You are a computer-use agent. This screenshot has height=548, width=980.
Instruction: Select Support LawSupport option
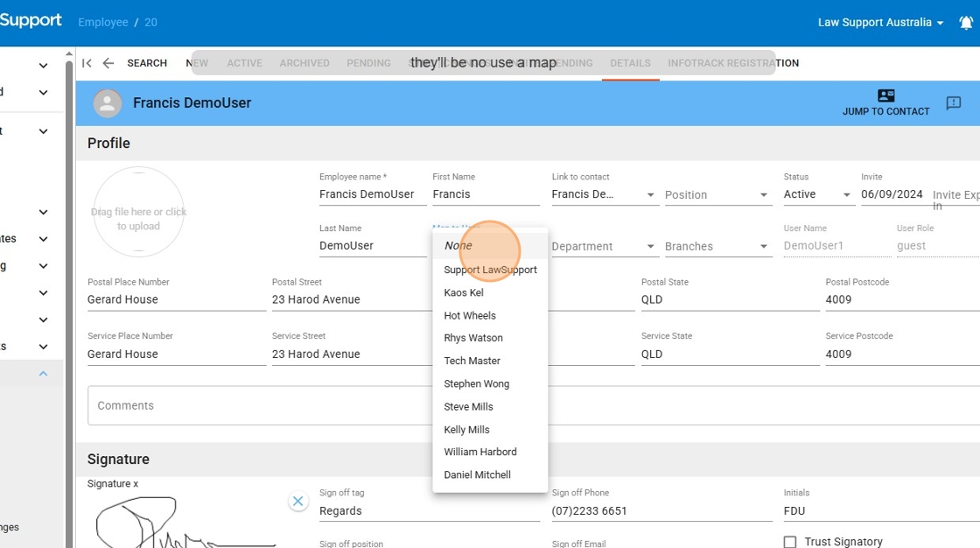490,270
